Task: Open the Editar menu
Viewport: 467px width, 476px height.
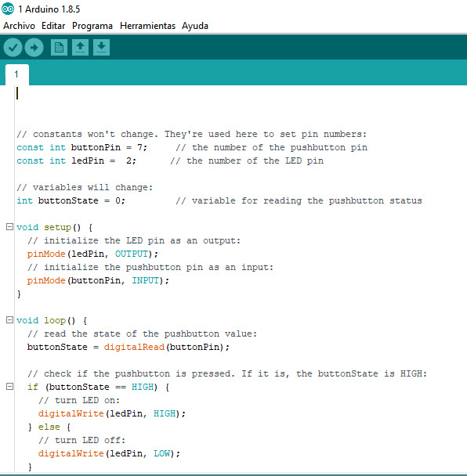Action: 53,26
